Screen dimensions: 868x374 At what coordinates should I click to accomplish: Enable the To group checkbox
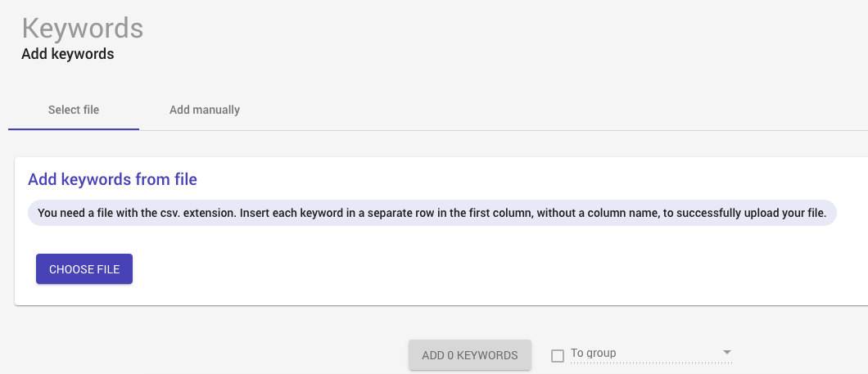[558, 356]
